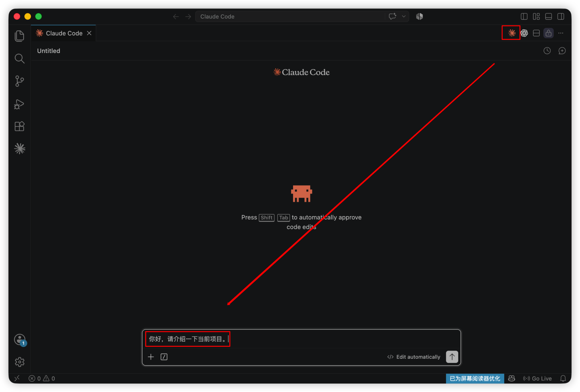Send the message with the arrow button

pos(452,357)
